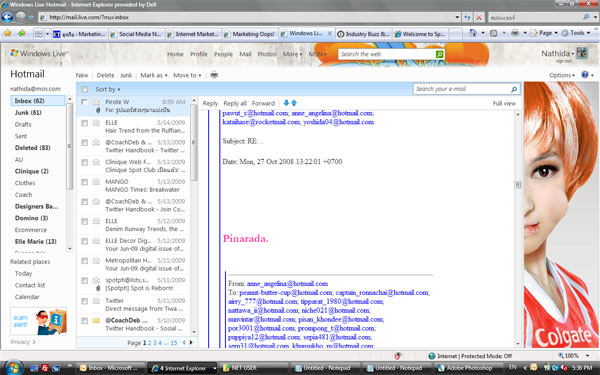Check the Metropolitan H... message checkbox
Viewport: 600px width, 375px height.
[84, 261]
